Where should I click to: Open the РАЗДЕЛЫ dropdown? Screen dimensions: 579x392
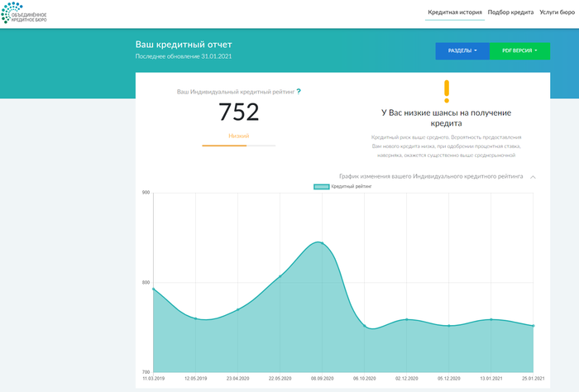[462, 51]
